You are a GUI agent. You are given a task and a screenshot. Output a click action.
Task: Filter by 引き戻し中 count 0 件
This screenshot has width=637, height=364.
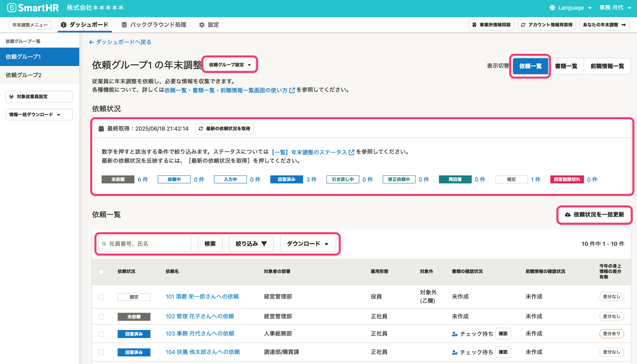coord(368,180)
